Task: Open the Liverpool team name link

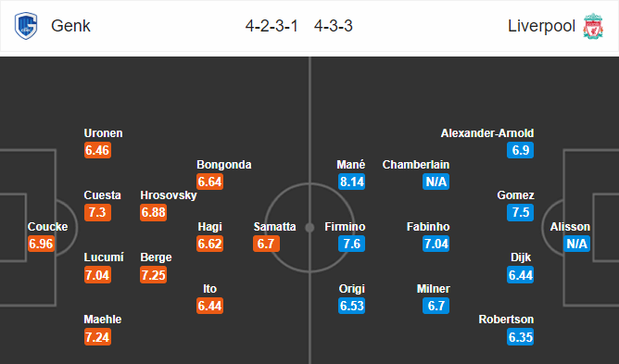Action: [541, 26]
